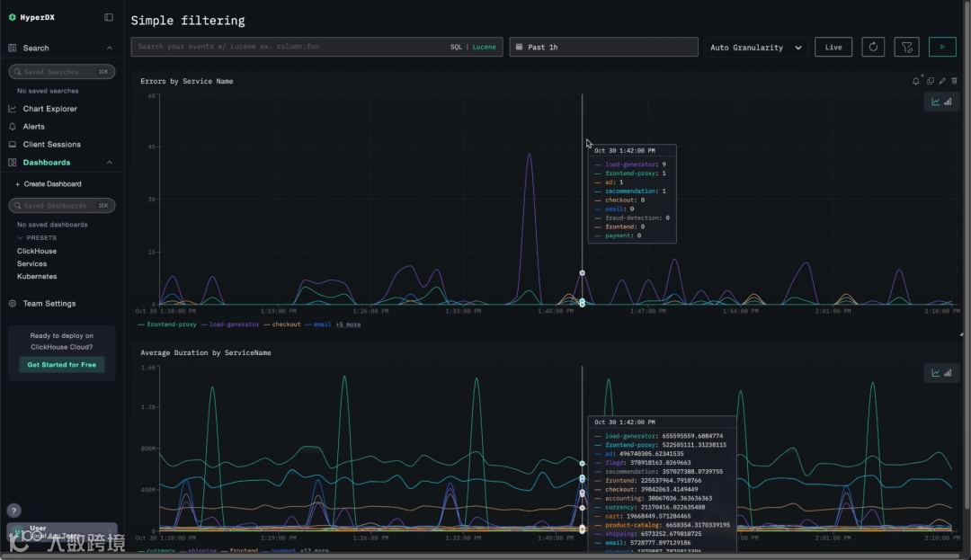Open Team Settings
The height and width of the screenshot is (560, 971).
[49, 303]
